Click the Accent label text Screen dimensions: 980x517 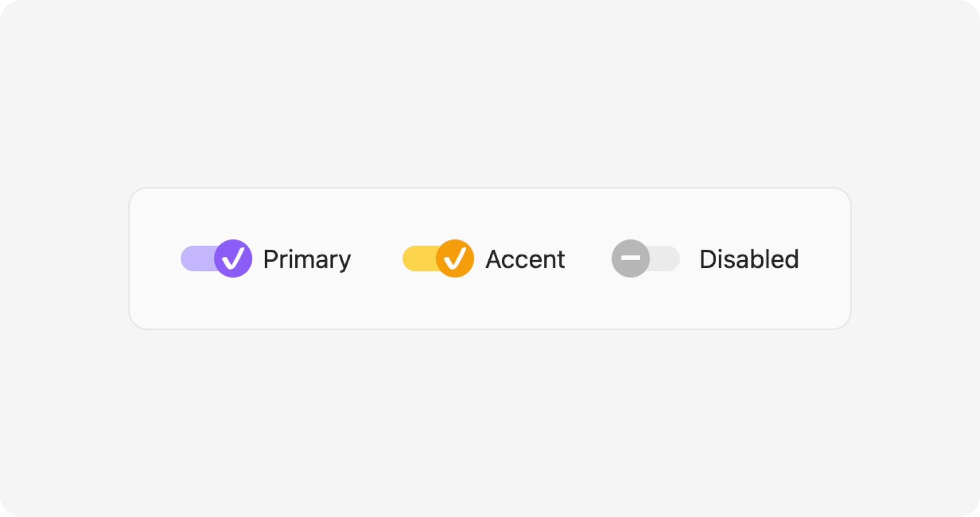click(x=525, y=259)
